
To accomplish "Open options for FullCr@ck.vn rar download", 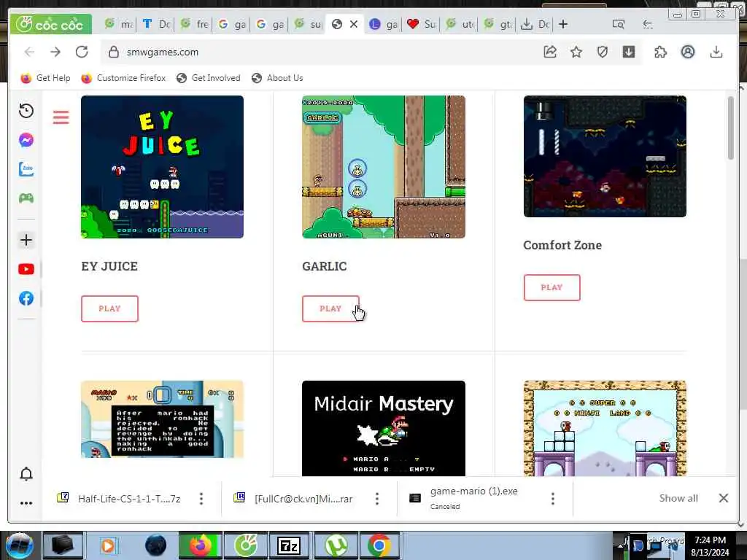I will click(377, 499).
